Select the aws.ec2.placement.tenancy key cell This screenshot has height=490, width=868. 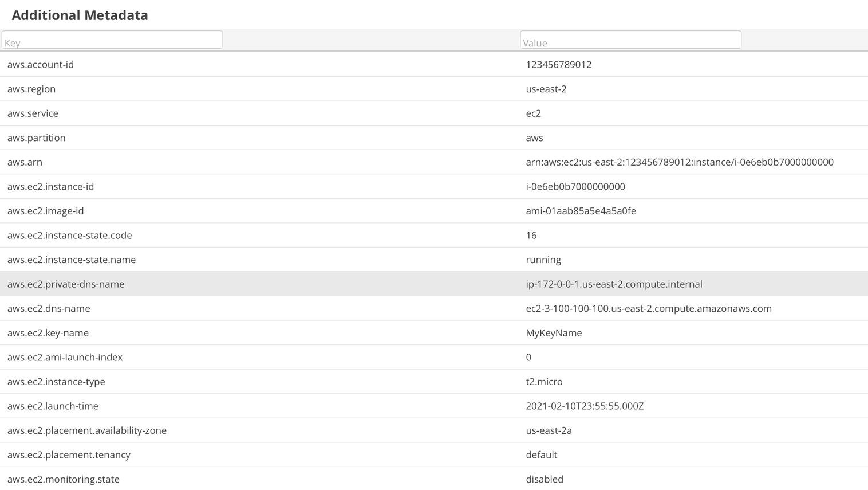69,454
